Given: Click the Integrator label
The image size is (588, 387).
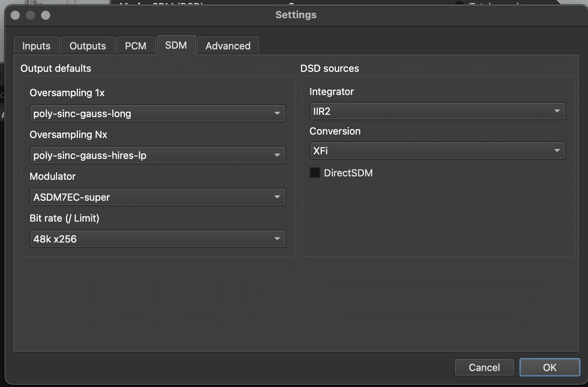Looking at the screenshot, I should click(x=332, y=92).
